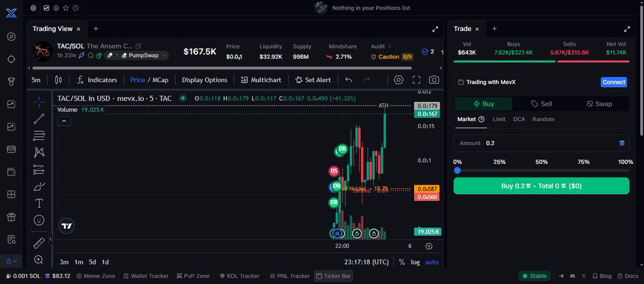Switch chart to MCap view
Viewport: 644px width, 284px height.
pyautogui.click(x=160, y=80)
